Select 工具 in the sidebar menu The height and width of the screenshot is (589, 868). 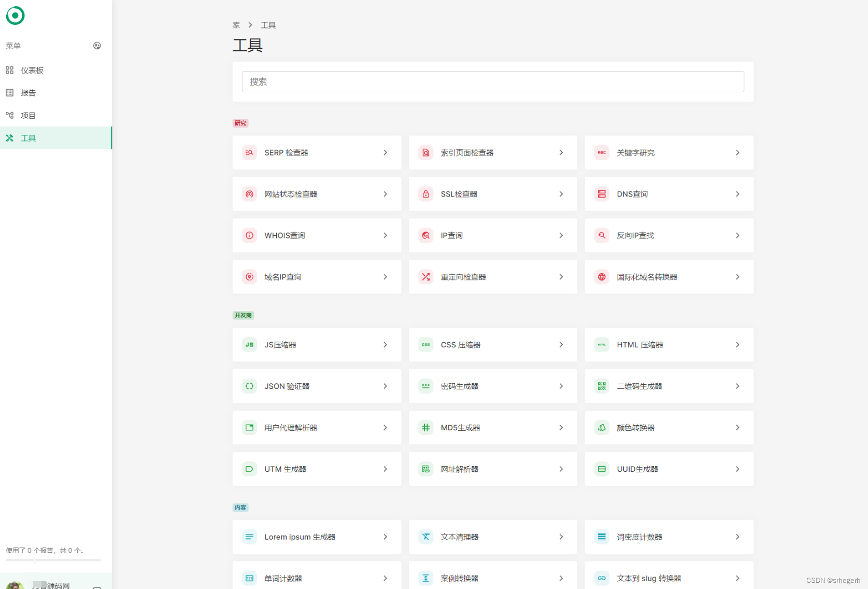(x=56, y=138)
